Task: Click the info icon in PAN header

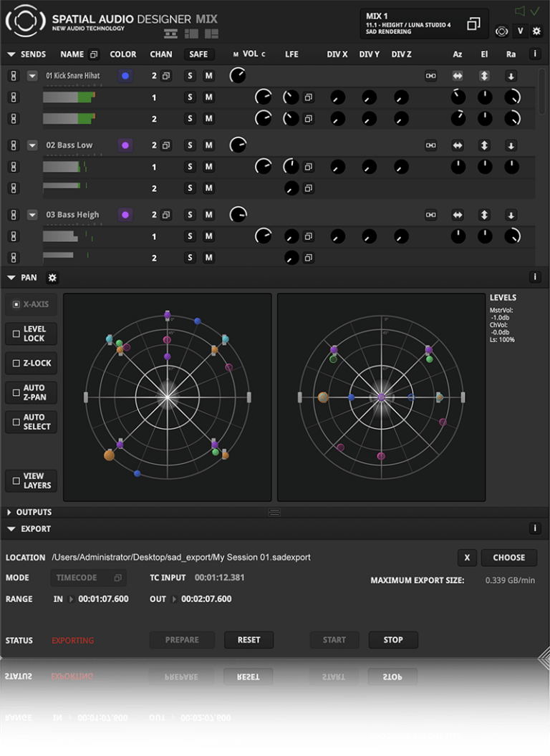Action: [534, 277]
